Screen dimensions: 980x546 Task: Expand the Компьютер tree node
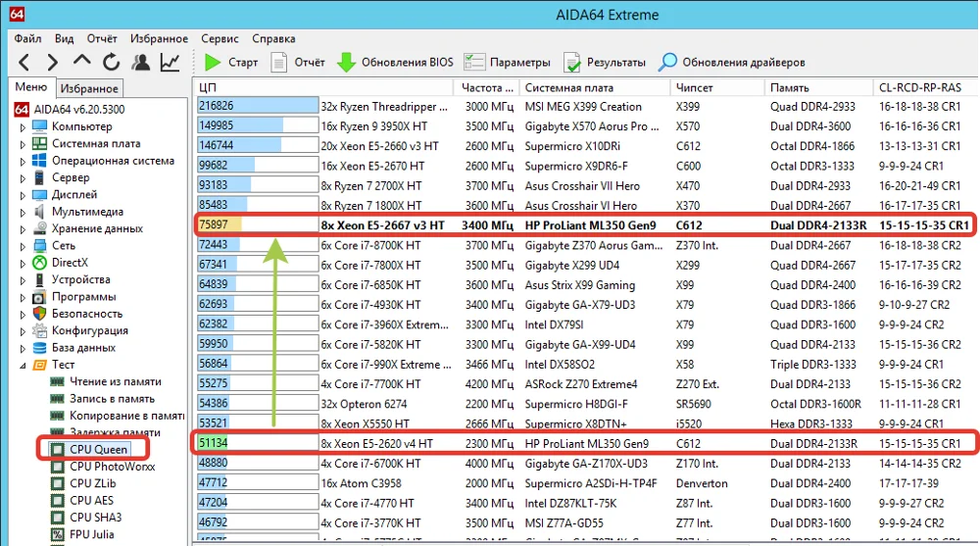coord(23,127)
